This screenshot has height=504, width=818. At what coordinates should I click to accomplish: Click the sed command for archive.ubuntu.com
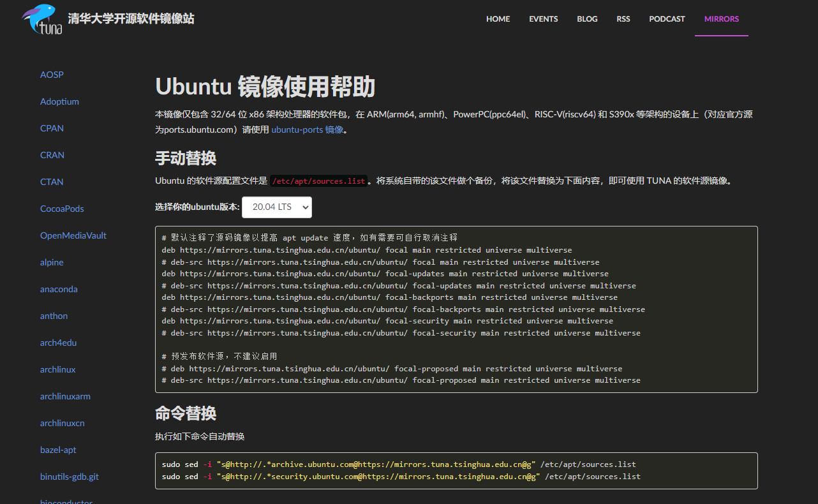(x=399, y=464)
